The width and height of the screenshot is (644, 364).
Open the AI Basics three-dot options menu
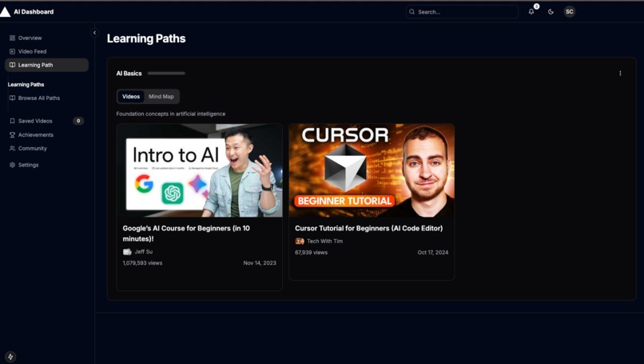point(620,74)
